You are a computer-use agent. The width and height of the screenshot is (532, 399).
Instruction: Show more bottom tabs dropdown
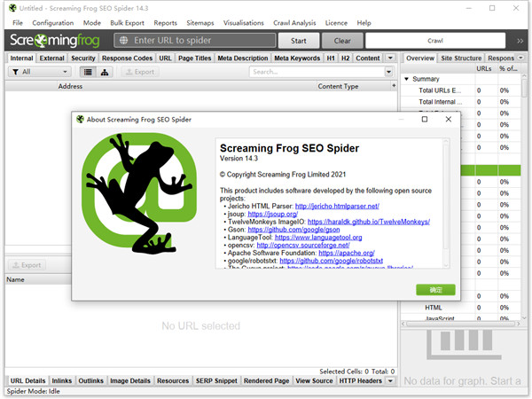[x=390, y=380]
